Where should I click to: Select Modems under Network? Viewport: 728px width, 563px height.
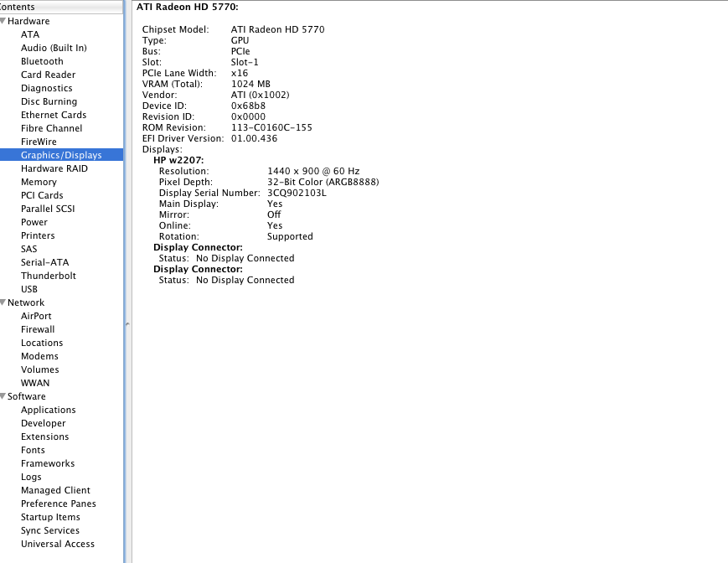40,356
